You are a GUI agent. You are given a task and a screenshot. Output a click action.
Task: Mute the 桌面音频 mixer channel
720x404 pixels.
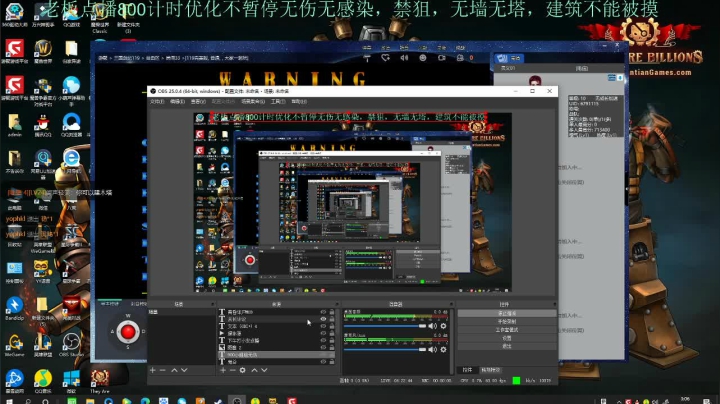433,326
